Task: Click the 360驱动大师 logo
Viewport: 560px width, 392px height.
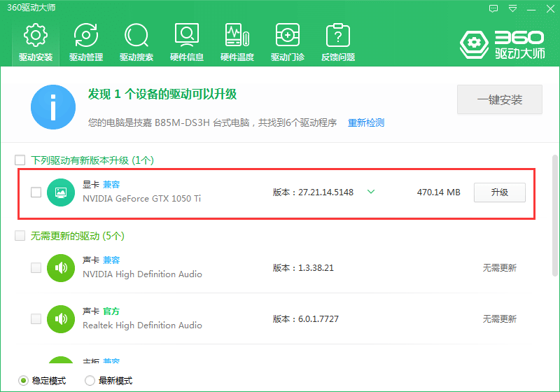Action: (502, 44)
